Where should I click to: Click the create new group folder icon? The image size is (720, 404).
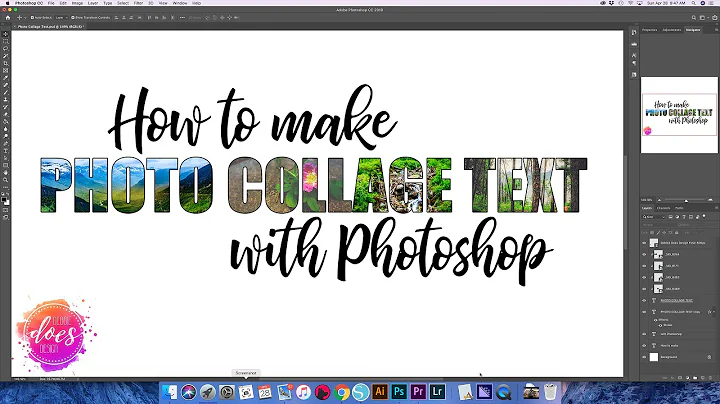click(695, 377)
